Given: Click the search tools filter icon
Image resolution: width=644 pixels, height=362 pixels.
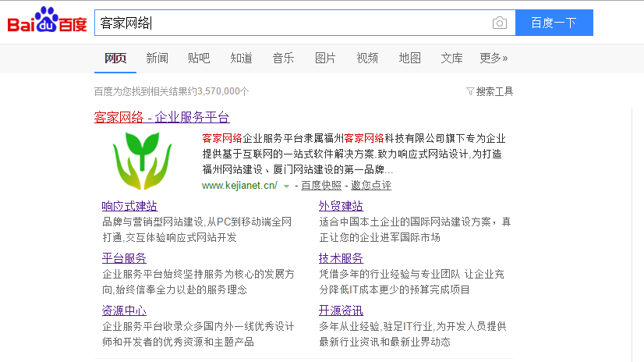Looking at the screenshot, I should 469,91.
